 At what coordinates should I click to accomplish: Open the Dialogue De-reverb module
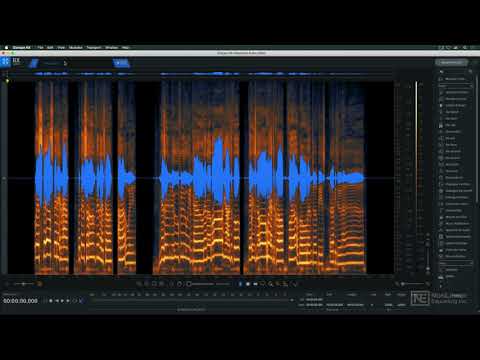(x=455, y=191)
